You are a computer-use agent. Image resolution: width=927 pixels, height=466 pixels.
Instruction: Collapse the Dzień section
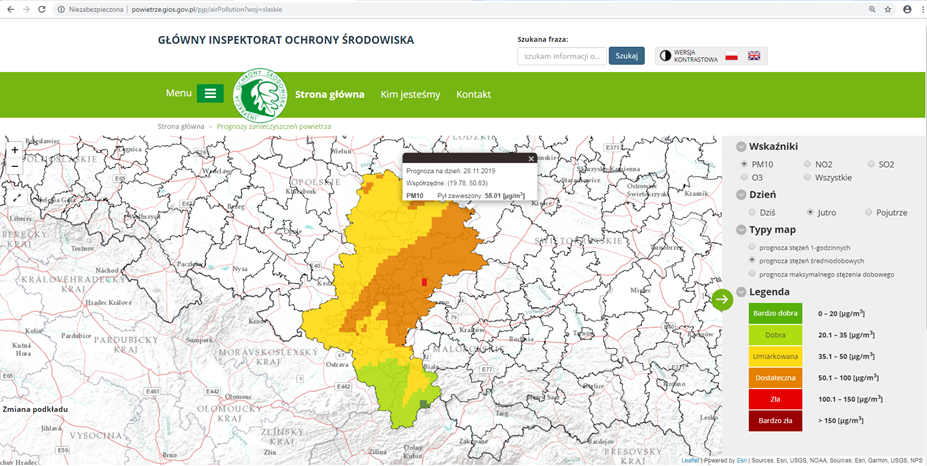click(x=741, y=195)
